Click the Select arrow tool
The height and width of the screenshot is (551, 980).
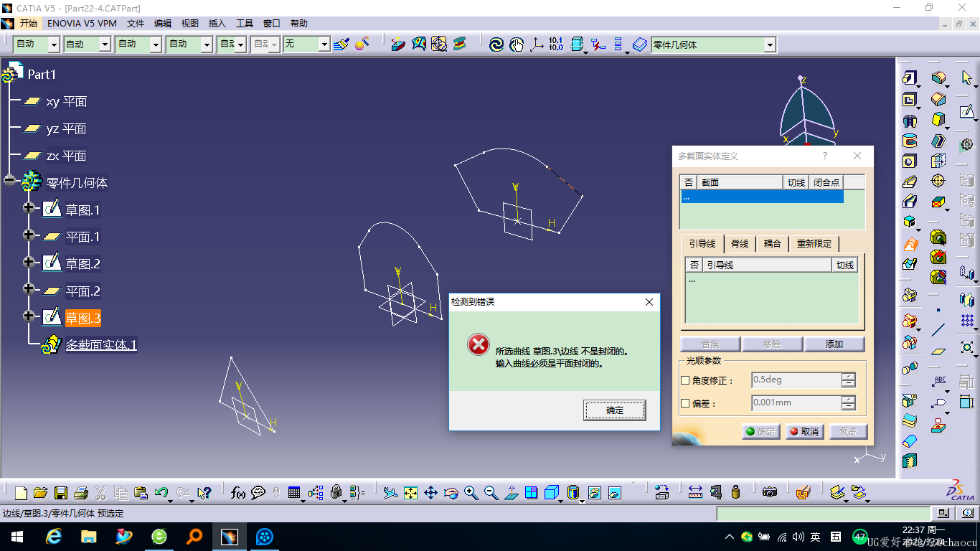[x=967, y=78]
